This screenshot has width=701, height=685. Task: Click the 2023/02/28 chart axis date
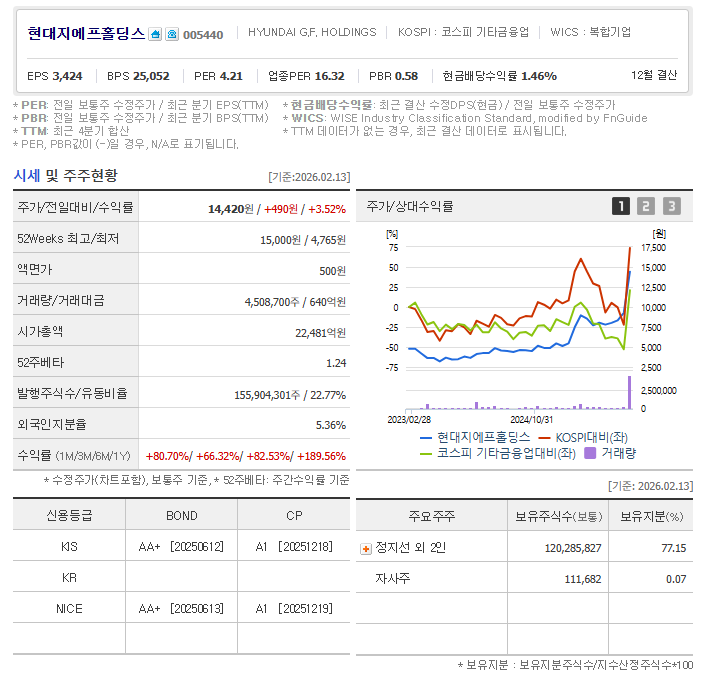(409, 420)
